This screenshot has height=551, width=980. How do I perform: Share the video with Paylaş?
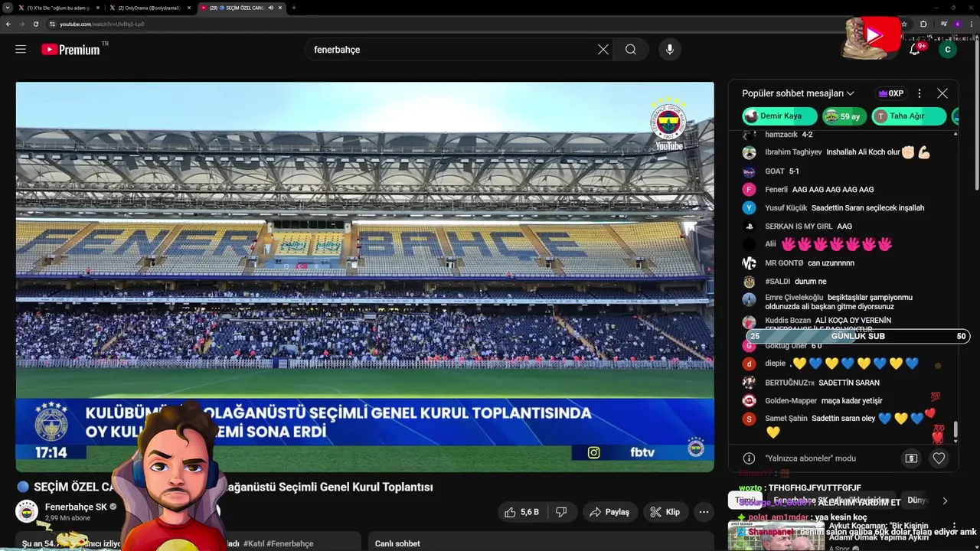(609, 512)
